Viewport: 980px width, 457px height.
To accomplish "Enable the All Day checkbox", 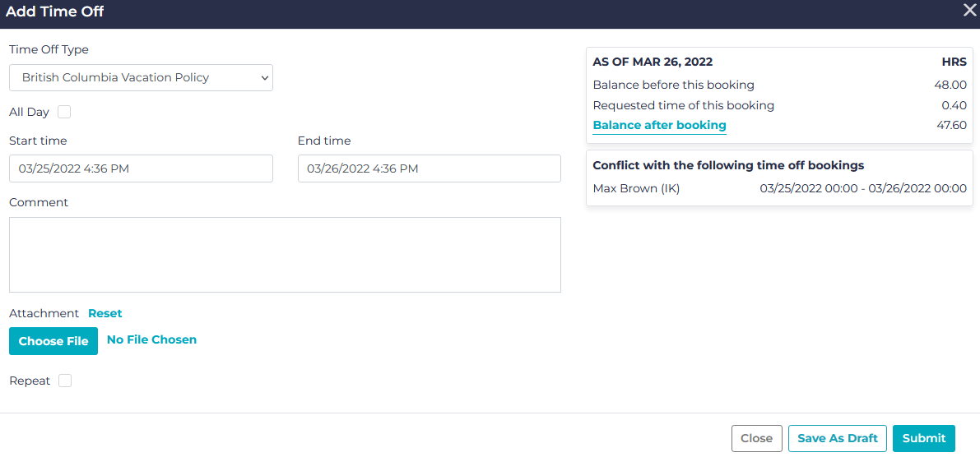I will pos(64,112).
